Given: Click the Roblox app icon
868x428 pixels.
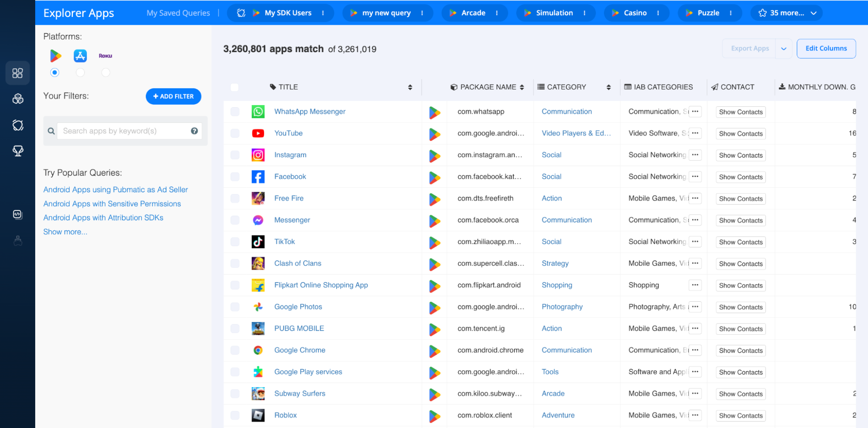Looking at the screenshot, I should coord(258,415).
